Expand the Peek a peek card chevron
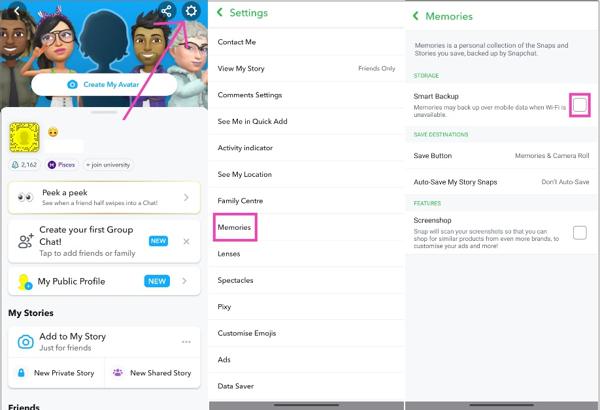The width and height of the screenshot is (600, 410). click(186, 198)
